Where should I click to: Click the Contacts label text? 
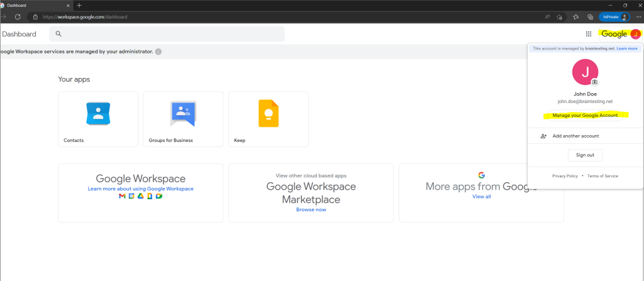point(74,141)
